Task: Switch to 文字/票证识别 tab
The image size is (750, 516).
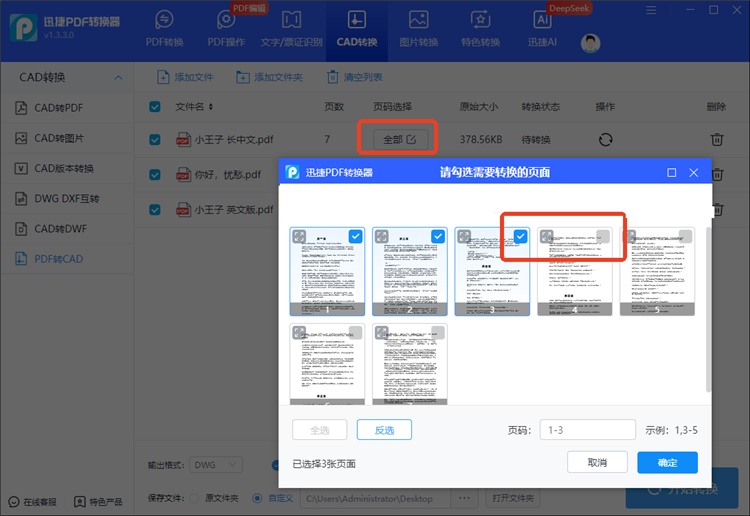Action: point(291,30)
